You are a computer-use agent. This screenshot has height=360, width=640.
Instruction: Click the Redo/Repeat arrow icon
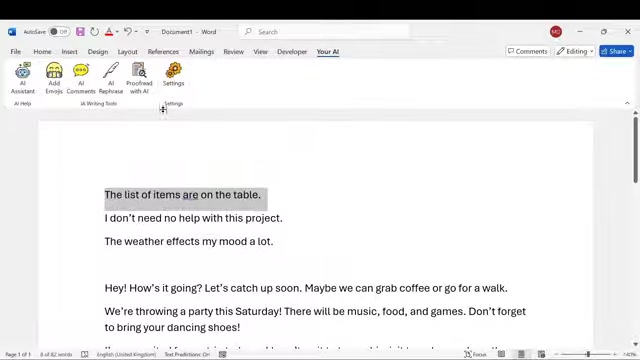tap(94, 31)
